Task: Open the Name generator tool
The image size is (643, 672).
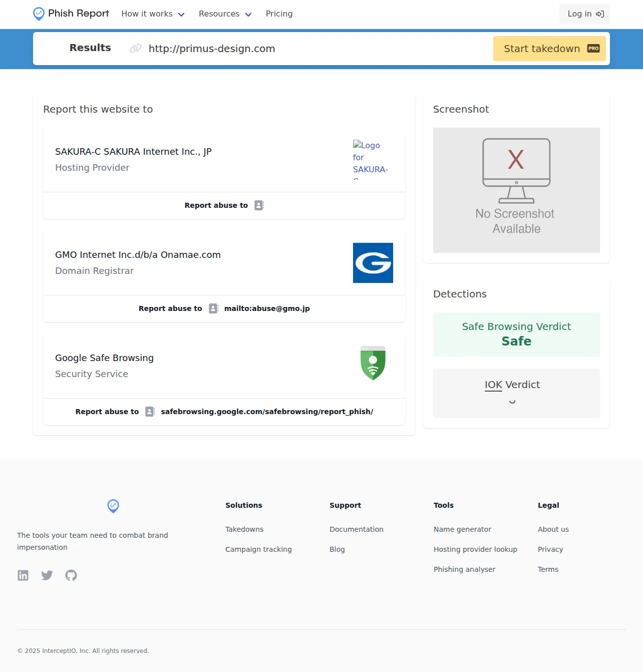Action: [x=462, y=529]
